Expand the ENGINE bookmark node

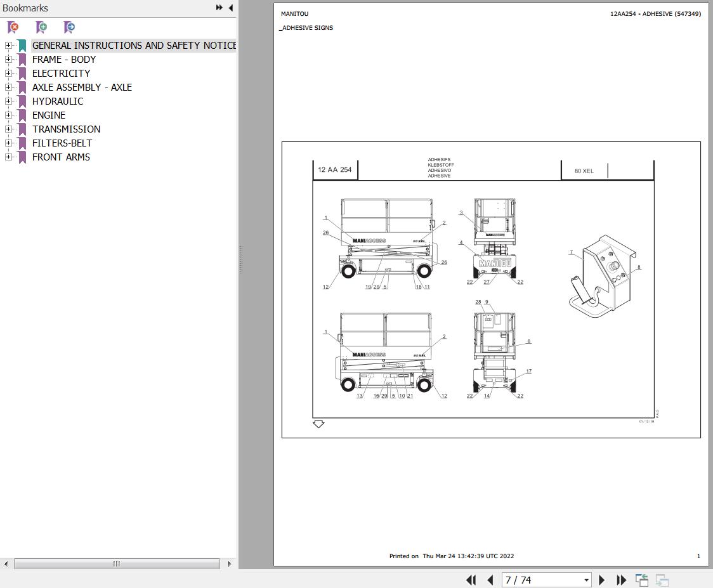(8, 115)
